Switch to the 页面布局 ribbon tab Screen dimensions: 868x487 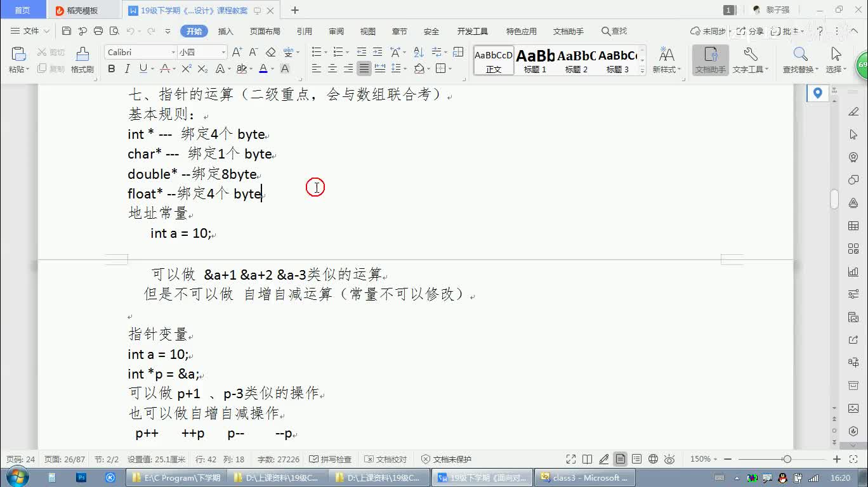(265, 31)
